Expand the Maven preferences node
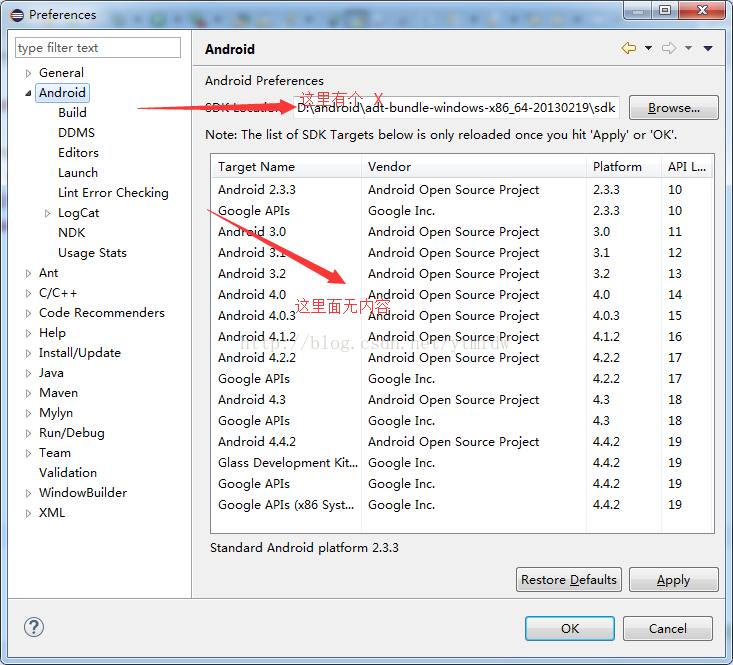 (29, 393)
